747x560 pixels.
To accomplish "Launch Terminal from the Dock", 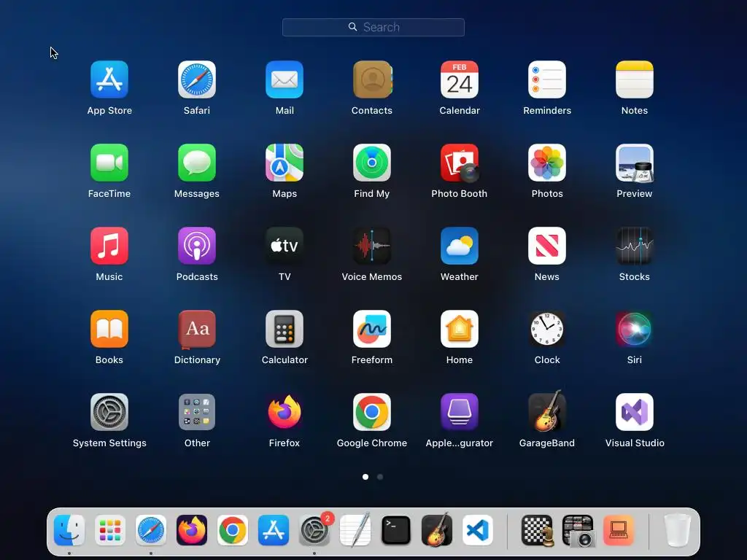I will (x=396, y=530).
